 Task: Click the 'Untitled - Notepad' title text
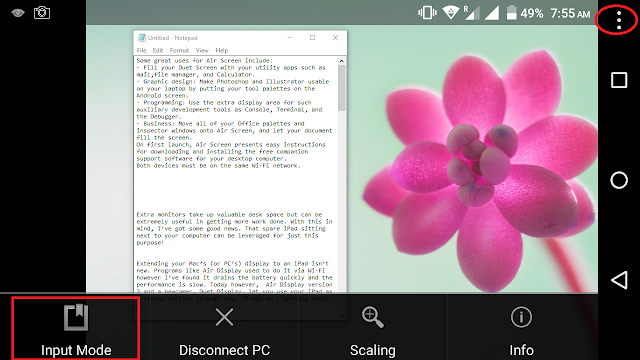click(x=172, y=38)
